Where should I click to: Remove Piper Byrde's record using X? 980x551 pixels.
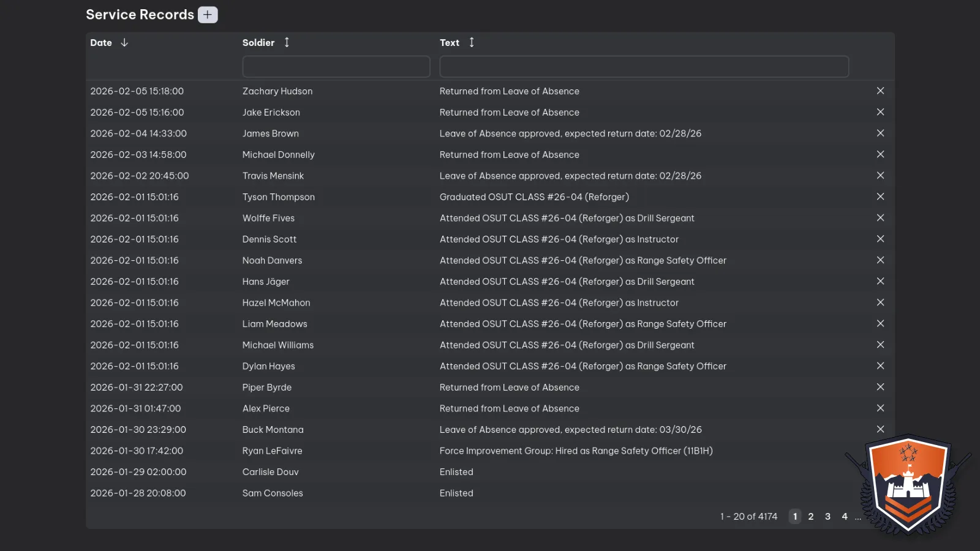(x=880, y=387)
